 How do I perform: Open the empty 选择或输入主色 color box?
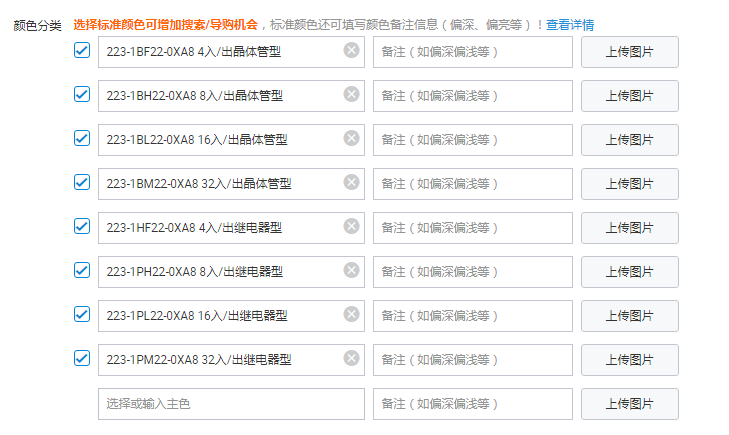pyautogui.click(x=231, y=404)
